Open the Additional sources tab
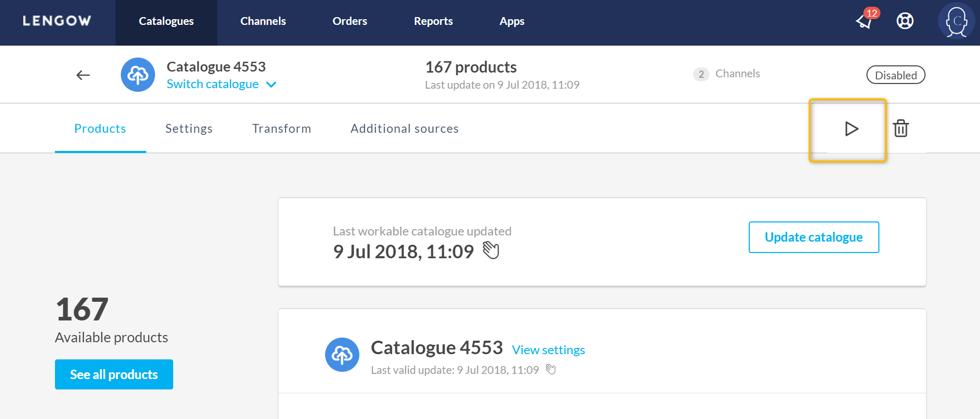Screen dimensions: 980x419 click(404, 129)
